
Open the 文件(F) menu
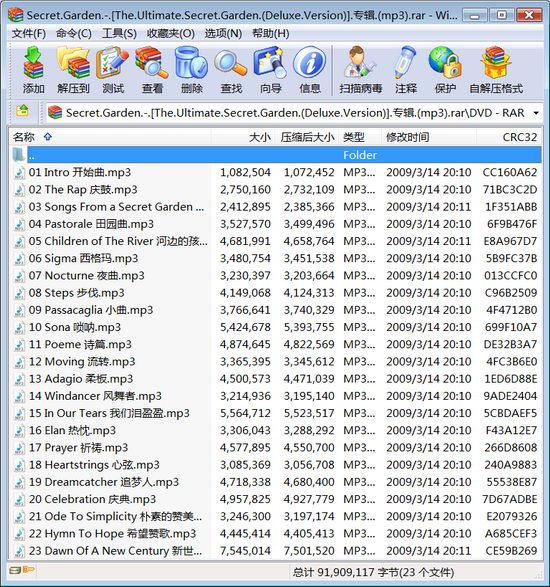click(28, 34)
